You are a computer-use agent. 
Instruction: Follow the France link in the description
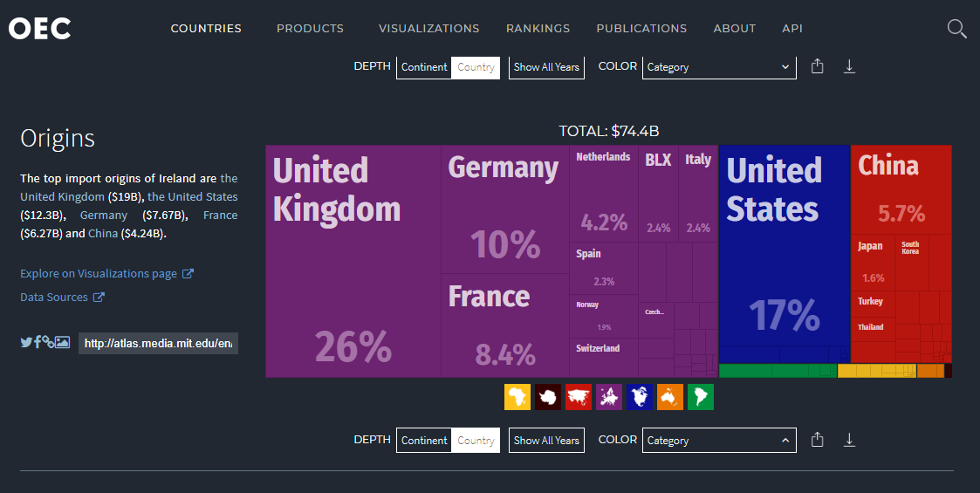(x=220, y=215)
